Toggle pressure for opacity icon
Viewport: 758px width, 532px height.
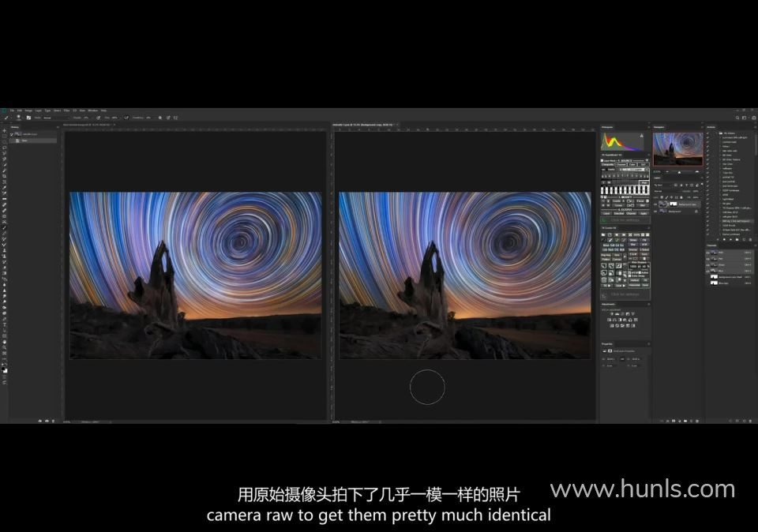98,118
